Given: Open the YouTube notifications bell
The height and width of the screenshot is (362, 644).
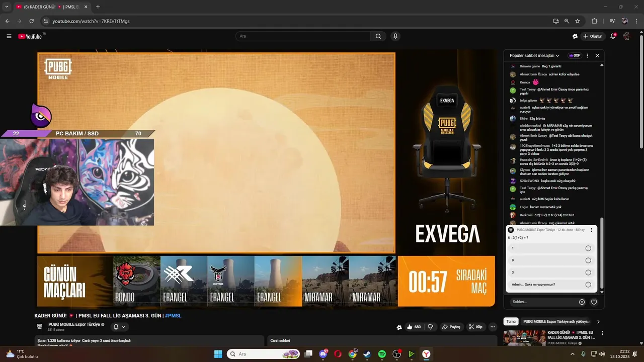Looking at the screenshot, I should click(x=613, y=36).
